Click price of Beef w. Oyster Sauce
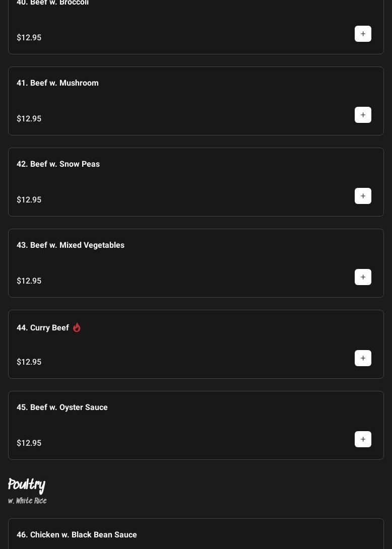Viewport: 392px width, 549px height. click(29, 443)
